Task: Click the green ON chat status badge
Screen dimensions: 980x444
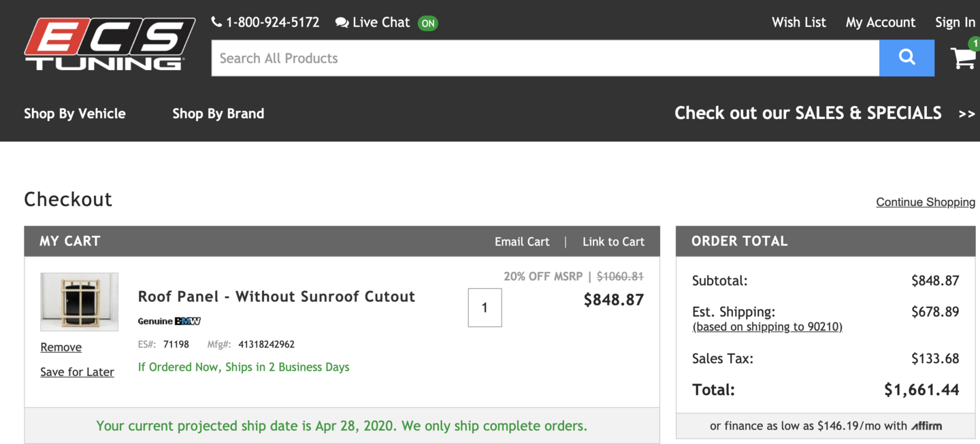Action: tap(427, 23)
